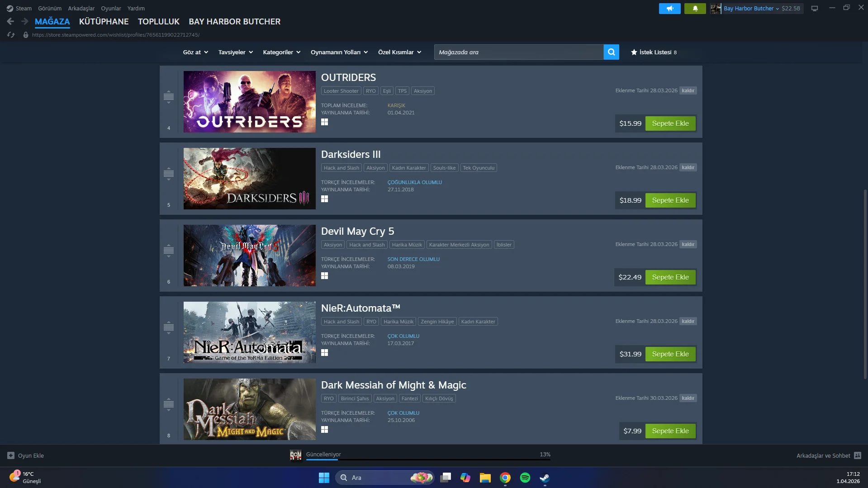
Task: Open the Devil May Cry 5 cover thumbnail
Action: tap(250, 256)
